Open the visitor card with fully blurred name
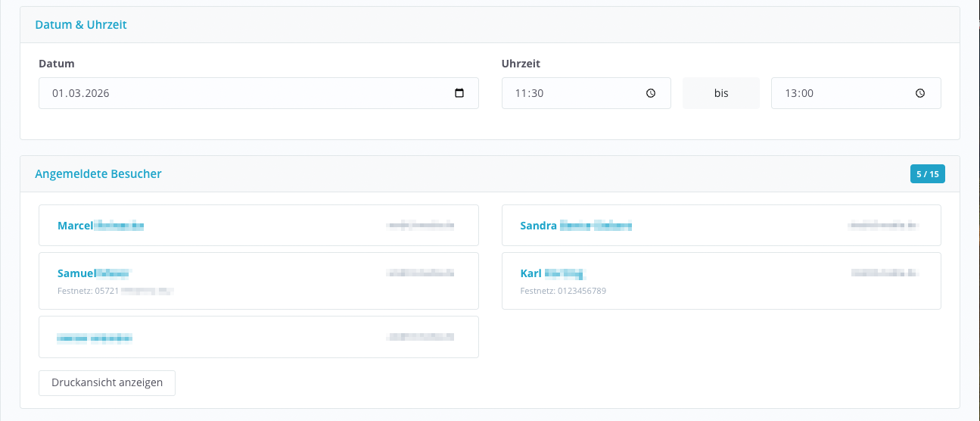This screenshot has width=980, height=421. point(95,338)
